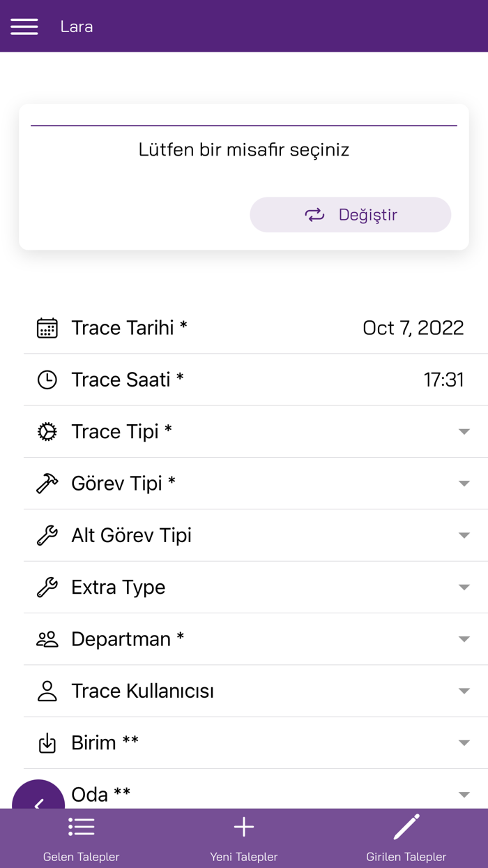
Task: Go to the Girilen Talepler tab
Action: 406,839
